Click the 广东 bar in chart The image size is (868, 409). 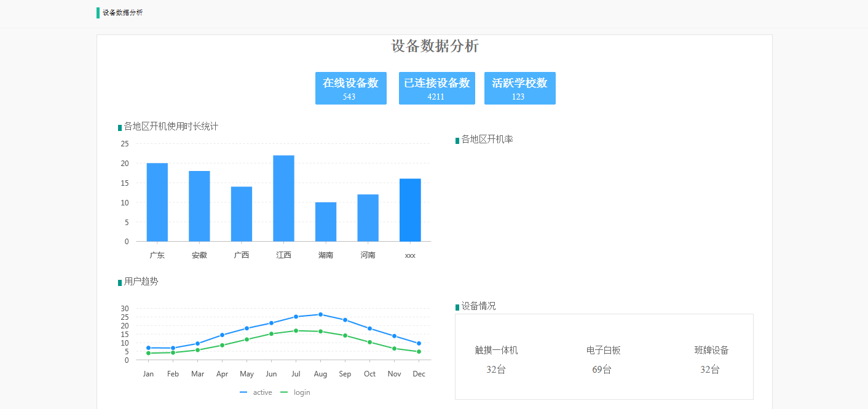[157, 202]
